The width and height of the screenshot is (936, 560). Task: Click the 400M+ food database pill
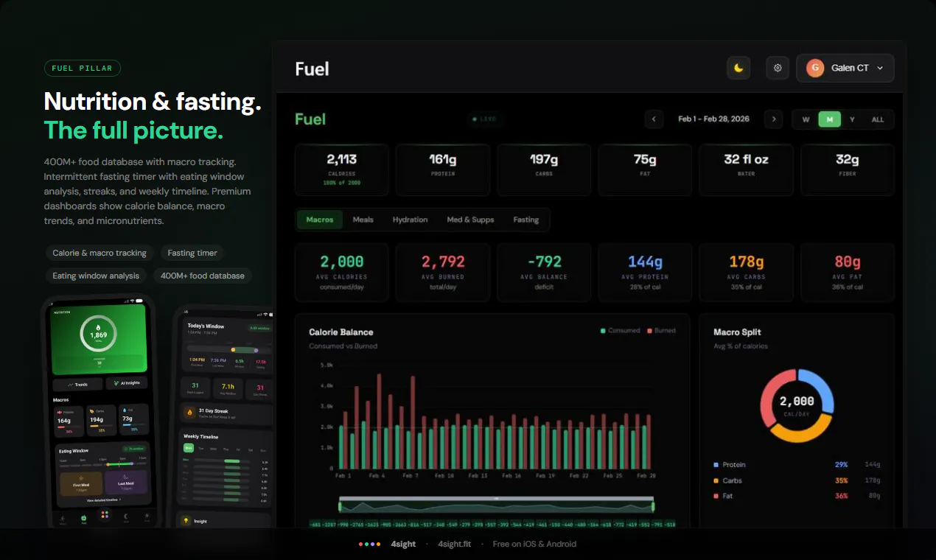[203, 276]
